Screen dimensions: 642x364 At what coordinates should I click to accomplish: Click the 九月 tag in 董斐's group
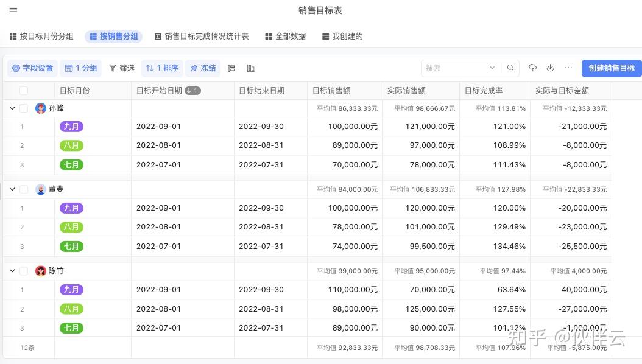[x=72, y=208]
